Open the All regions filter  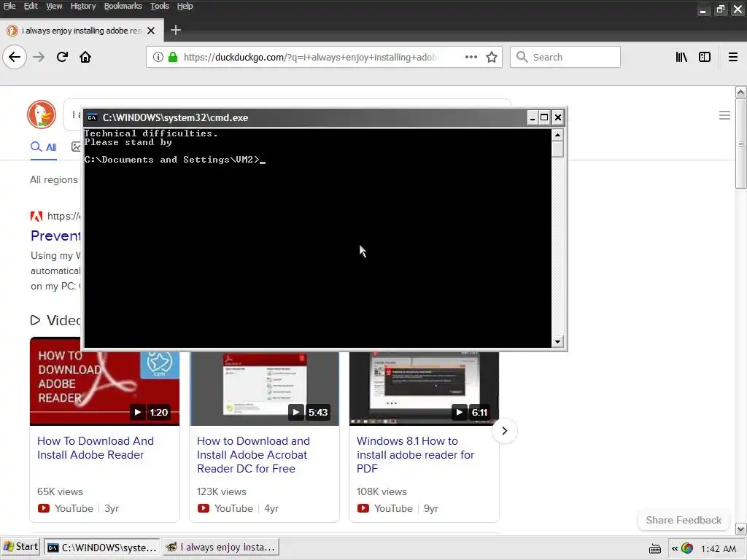[x=54, y=179]
